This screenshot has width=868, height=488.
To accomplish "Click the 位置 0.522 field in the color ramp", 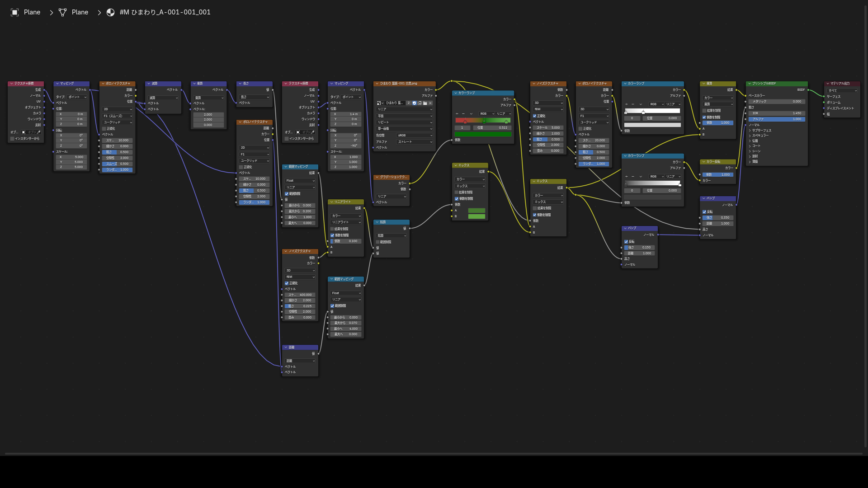I will point(492,128).
